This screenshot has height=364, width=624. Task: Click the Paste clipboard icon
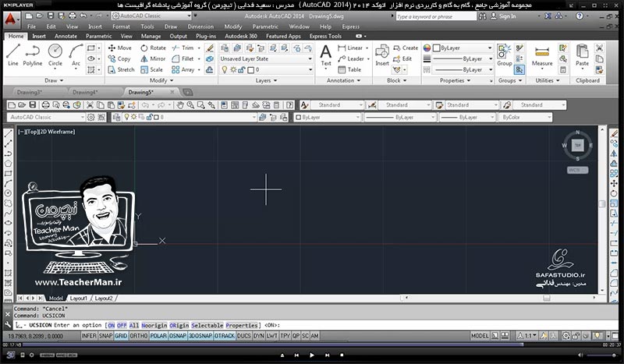(582, 55)
